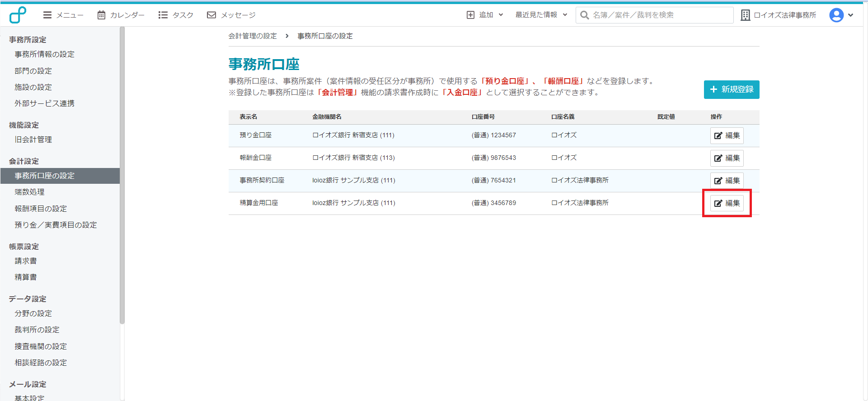
Task: Click the 事務所契約口座 display name cell
Action: 262,180
